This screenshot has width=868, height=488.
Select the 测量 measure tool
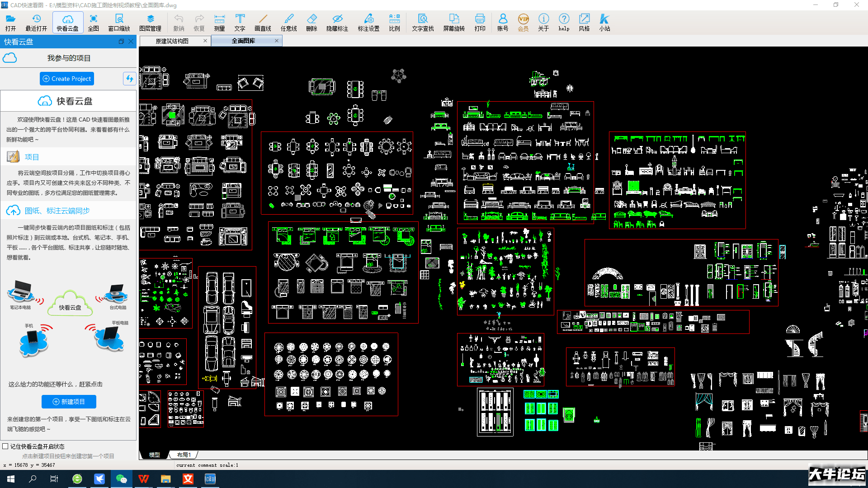(219, 22)
